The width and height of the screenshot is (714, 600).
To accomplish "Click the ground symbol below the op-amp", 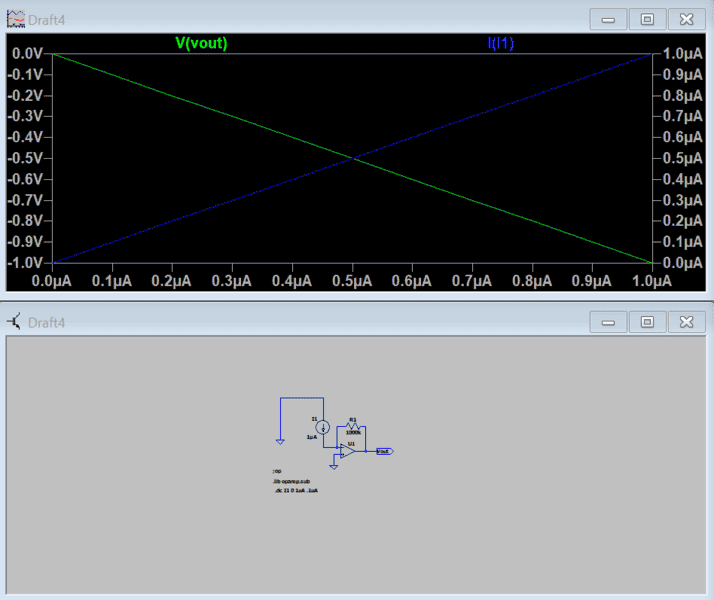I will [x=333, y=465].
